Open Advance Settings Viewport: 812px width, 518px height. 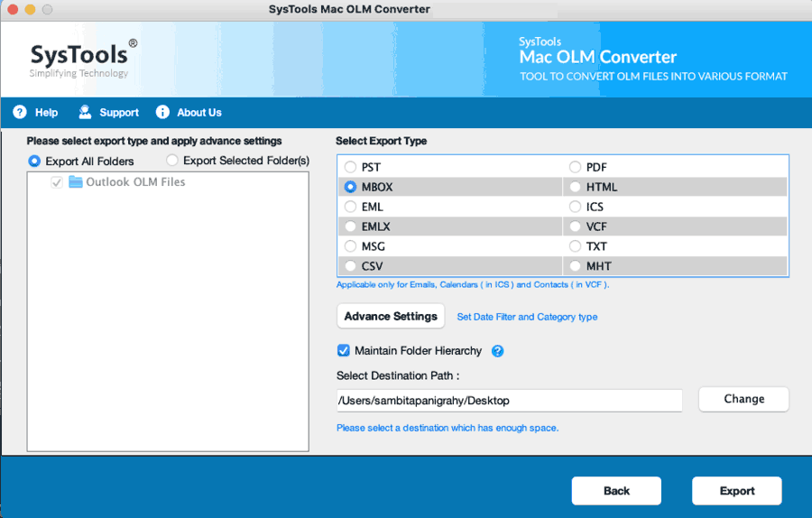(391, 316)
